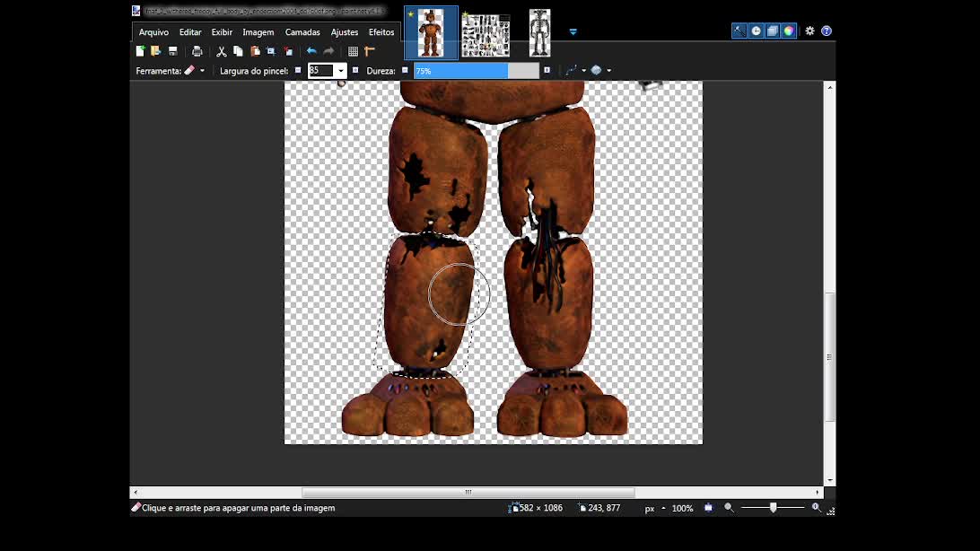Click the Save floppy disk icon
The height and width of the screenshot is (551, 980).
(x=173, y=51)
